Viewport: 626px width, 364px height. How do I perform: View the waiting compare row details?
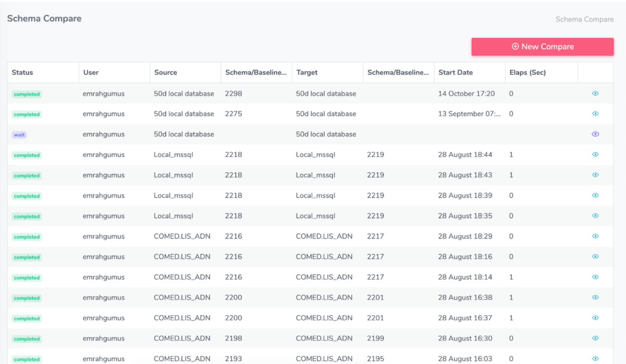(x=595, y=134)
